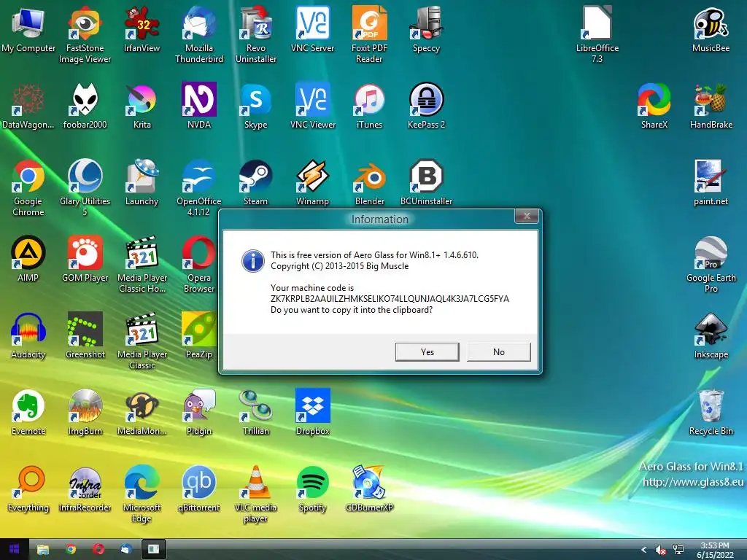Select the AIMP desktop icon
Screen dimensions: 747x560
[x=28, y=260]
